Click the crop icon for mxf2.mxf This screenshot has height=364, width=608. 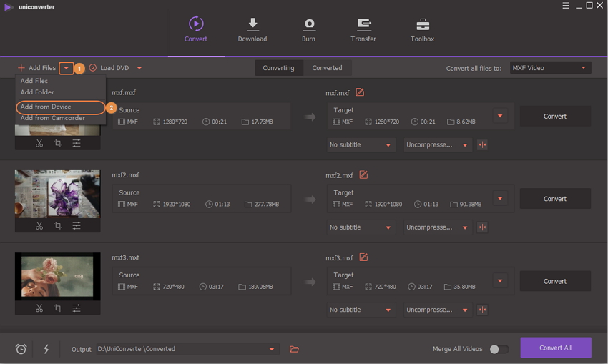[58, 225]
